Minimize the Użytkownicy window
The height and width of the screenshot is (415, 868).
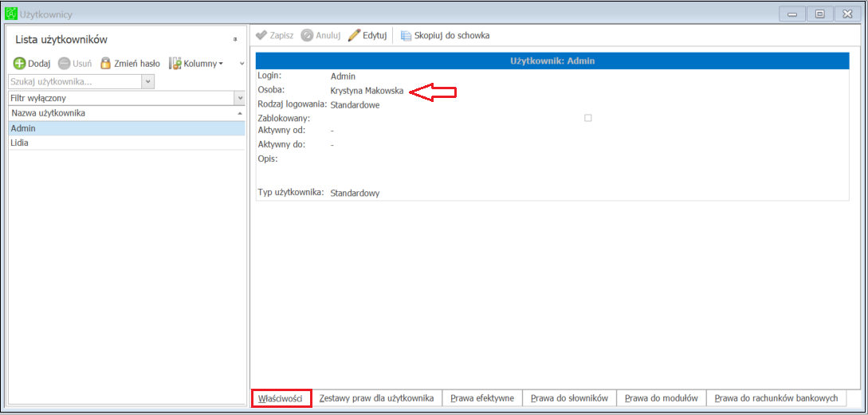[792, 14]
